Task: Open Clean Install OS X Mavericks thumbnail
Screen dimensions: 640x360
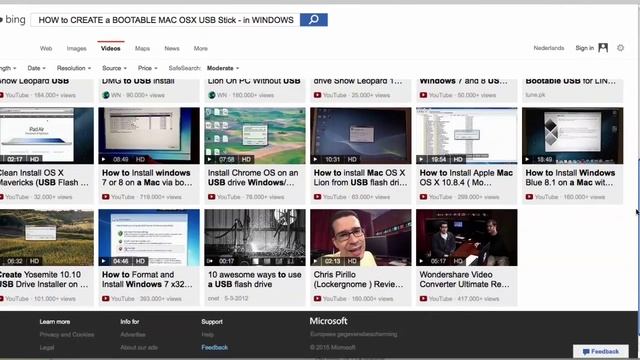Action: tap(47, 136)
